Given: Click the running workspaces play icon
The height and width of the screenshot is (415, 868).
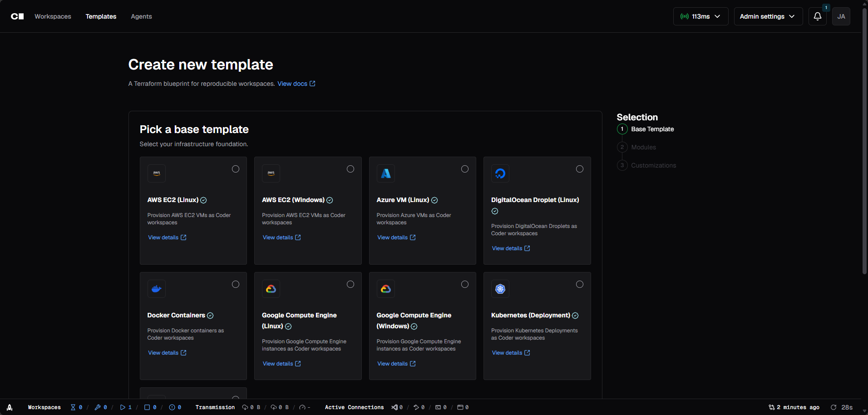Looking at the screenshot, I should pos(123,407).
